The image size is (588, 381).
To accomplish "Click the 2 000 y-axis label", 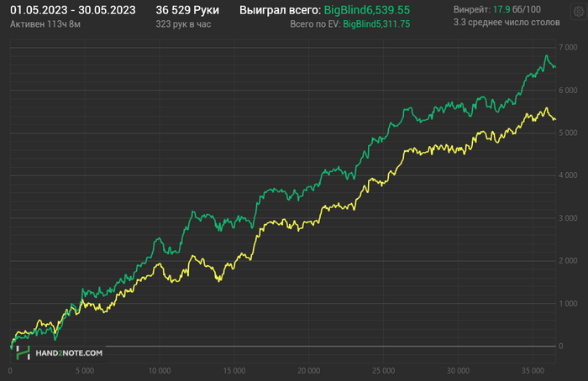I will [568, 261].
